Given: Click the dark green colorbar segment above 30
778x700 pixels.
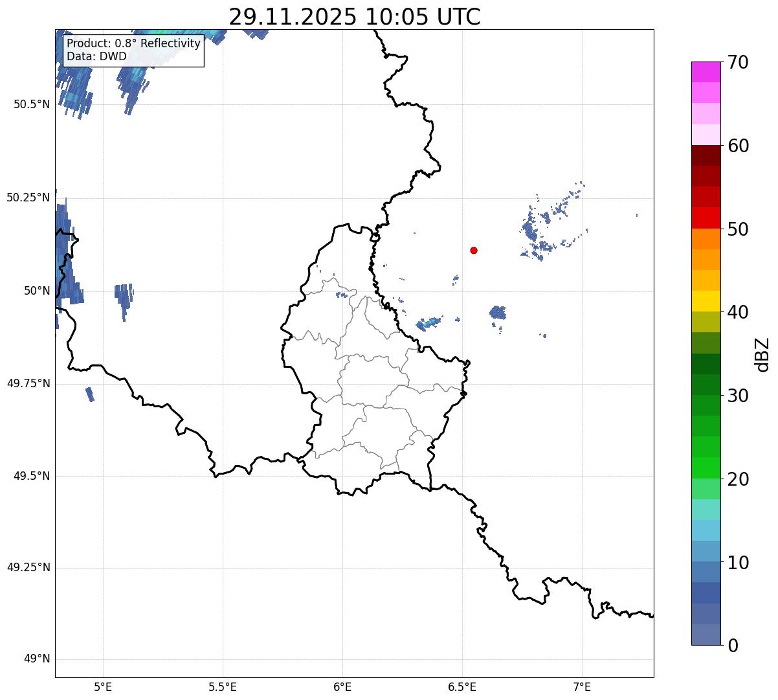Looking at the screenshot, I should tap(706, 385).
